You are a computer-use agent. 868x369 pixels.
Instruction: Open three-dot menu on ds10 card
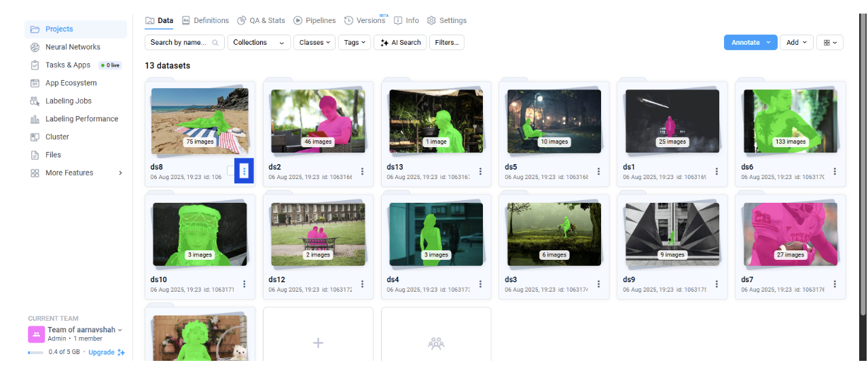[x=244, y=284]
